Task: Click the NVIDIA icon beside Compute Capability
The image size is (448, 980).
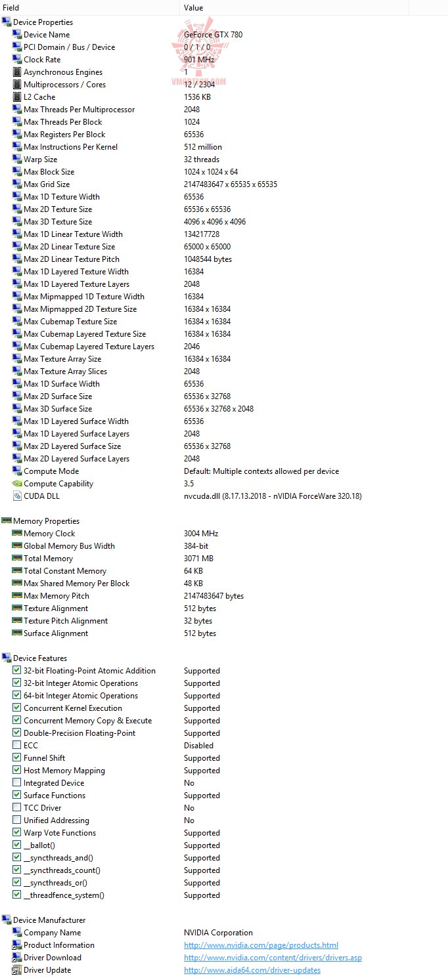Action: pyautogui.click(x=17, y=484)
